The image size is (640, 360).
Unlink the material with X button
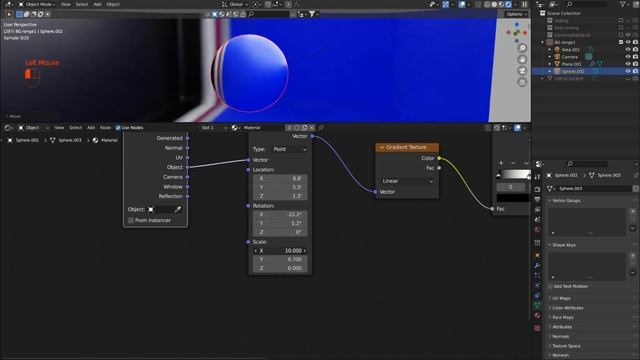click(312, 128)
